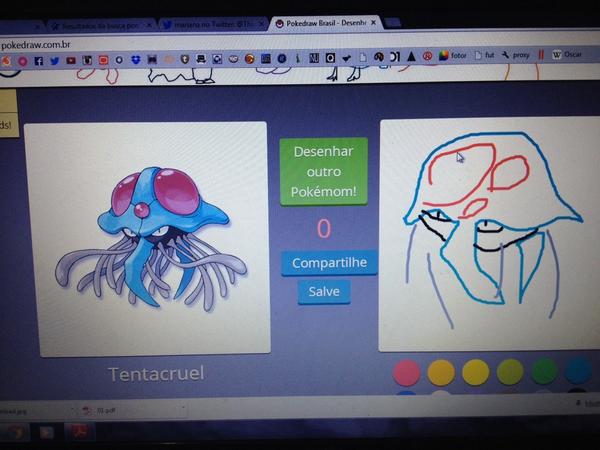Open the red double-bar bookmark icon
Viewport: 600px width, 450px height.
point(541,55)
